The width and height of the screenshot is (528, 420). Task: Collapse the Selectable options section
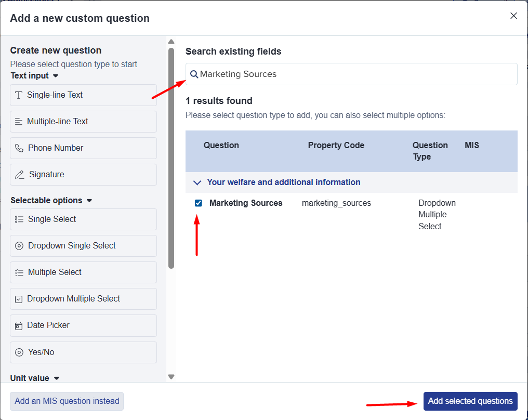pyautogui.click(x=89, y=201)
